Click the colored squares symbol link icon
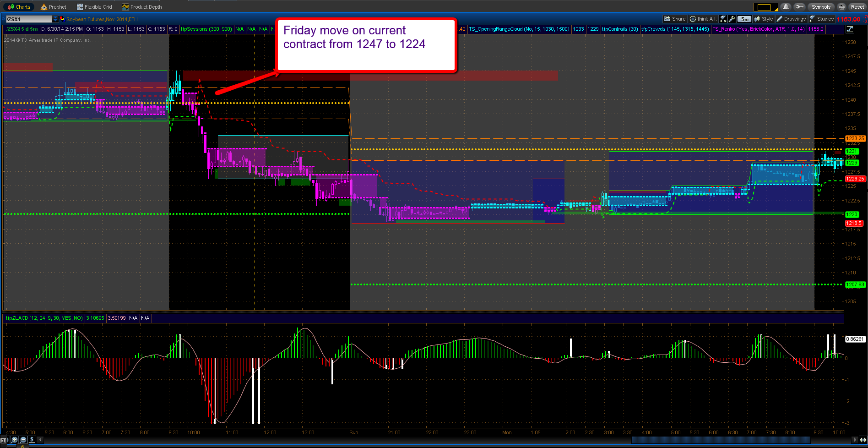 pos(62,19)
